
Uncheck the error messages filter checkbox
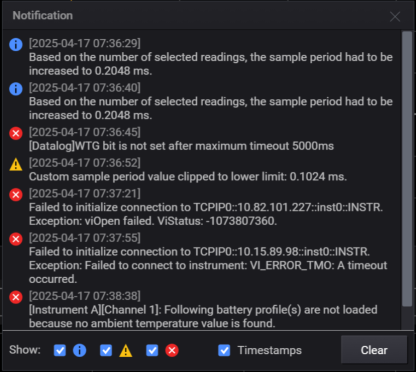click(152, 350)
